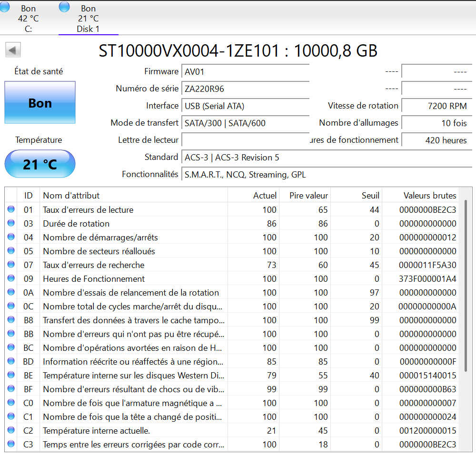Screen dimensions: 476x456
Task: Click the empty drive letter field
Action: point(245,140)
